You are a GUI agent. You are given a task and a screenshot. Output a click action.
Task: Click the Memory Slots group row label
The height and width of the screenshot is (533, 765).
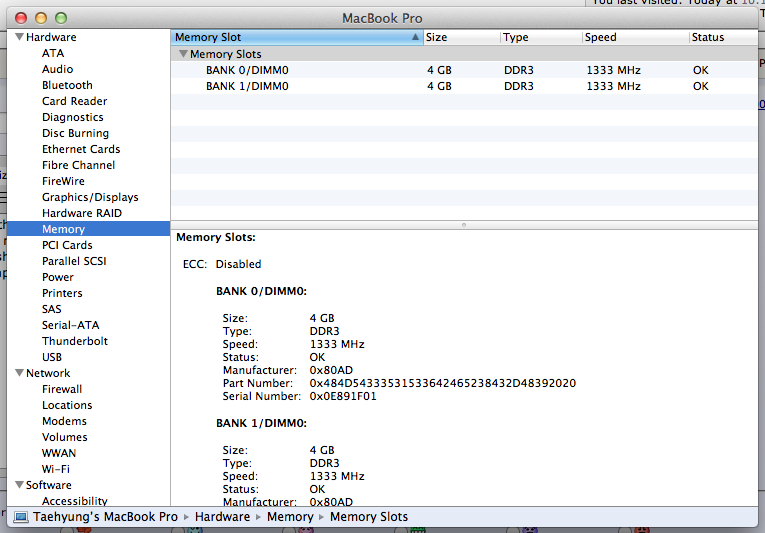pos(226,54)
